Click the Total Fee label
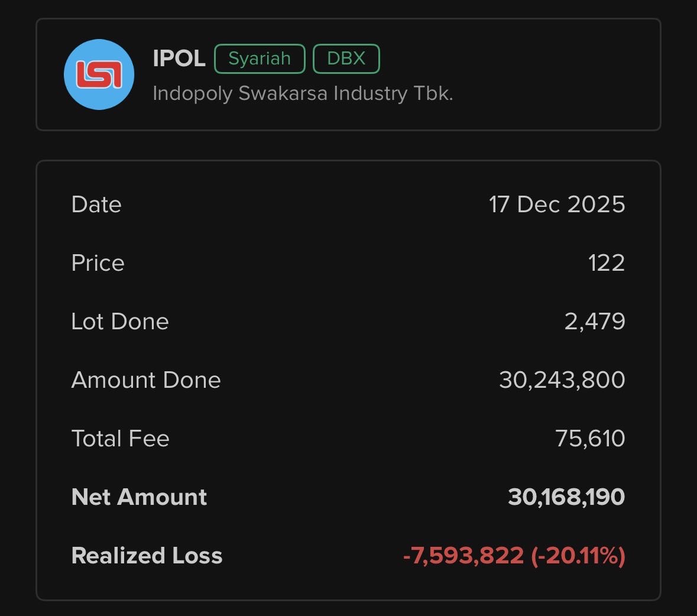The width and height of the screenshot is (697, 616). (x=120, y=439)
